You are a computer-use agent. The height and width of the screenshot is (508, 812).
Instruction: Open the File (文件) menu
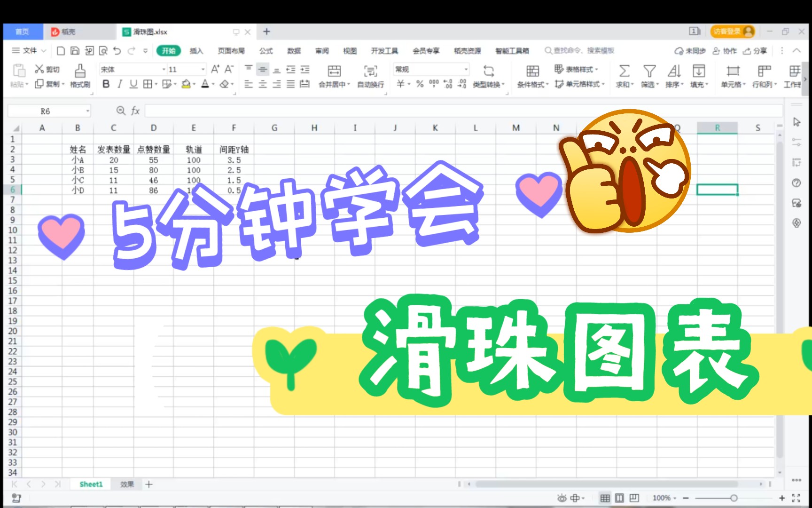(x=28, y=51)
